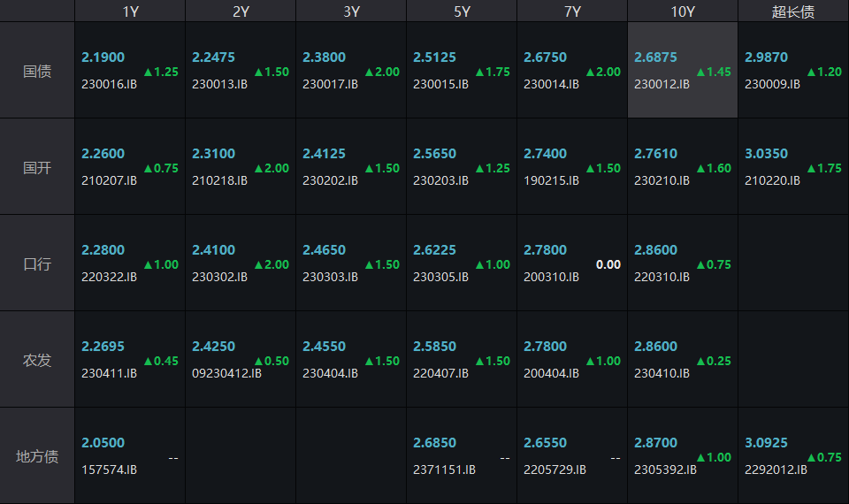Open bond code 230012.IB in highlighted cell
Image resolution: width=849 pixels, height=504 pixels.
(662, 85)
